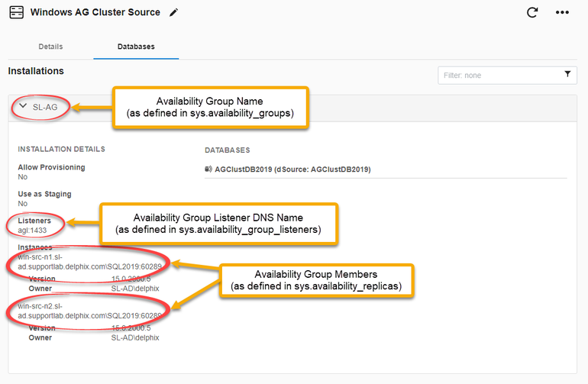Switch to the Details tab

[50, 47]
